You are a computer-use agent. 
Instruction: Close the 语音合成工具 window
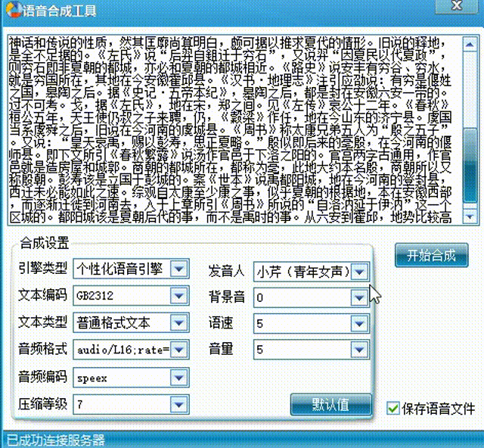tap(457, 6)
